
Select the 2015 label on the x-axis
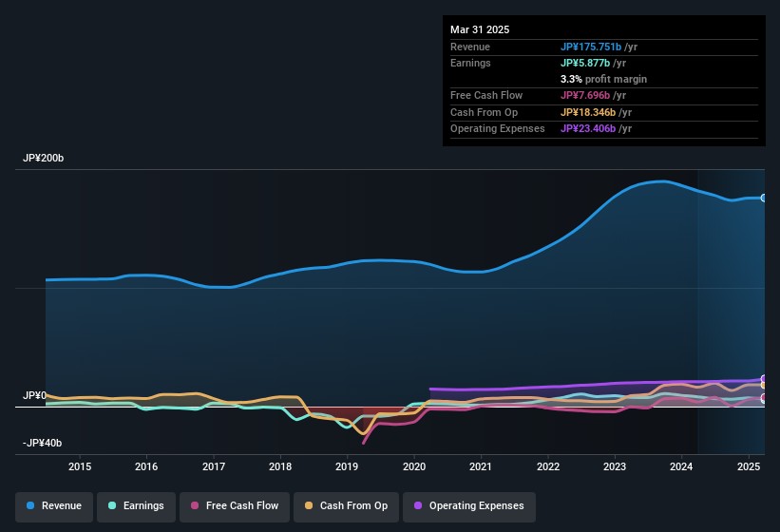pyautogui.click(x=80, y=466)
